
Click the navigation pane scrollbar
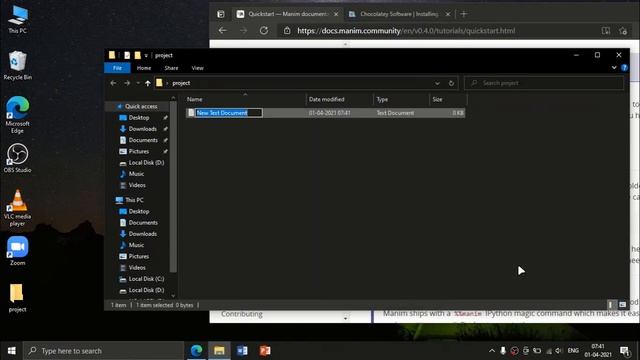tap(173, 187)
